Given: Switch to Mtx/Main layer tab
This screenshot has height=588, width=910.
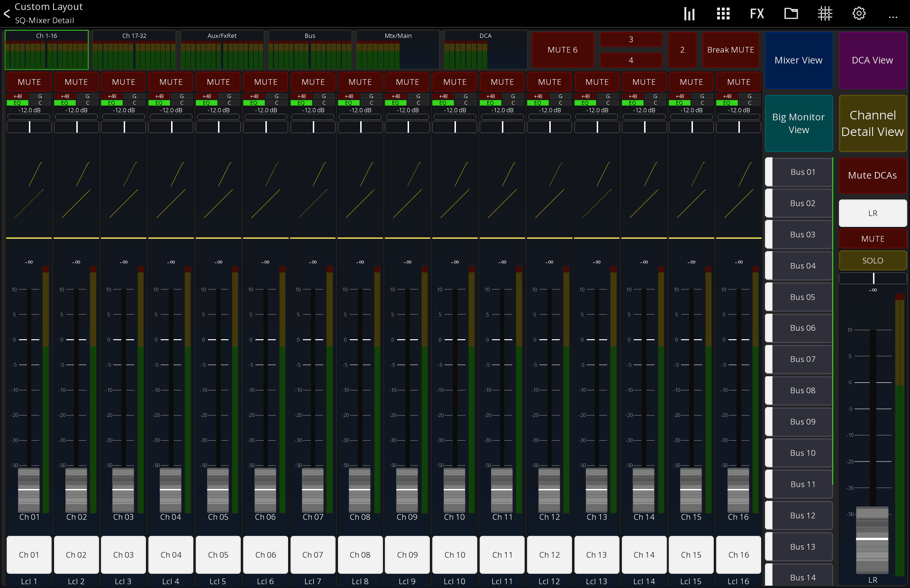Looking at the screenshot, I should click(398, 50).
